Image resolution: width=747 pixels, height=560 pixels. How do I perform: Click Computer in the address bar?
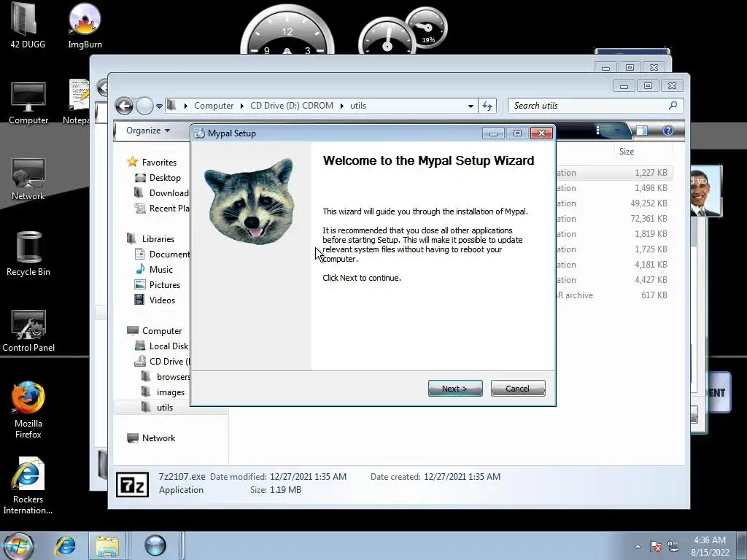tap(214, 106)
